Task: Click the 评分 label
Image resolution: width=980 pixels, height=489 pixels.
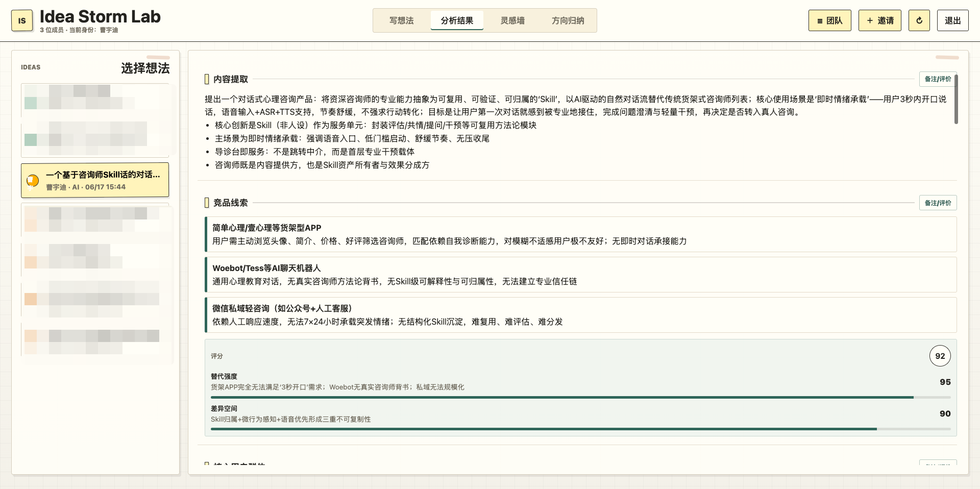Action: pyautogui.click(x=217, y=356)
